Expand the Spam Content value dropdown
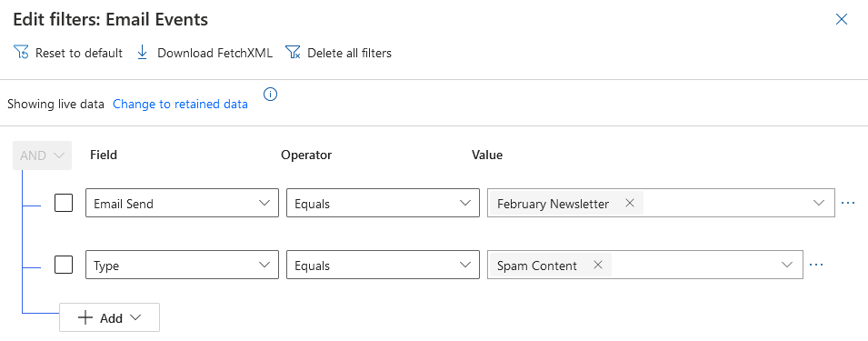 click(787, 266)
